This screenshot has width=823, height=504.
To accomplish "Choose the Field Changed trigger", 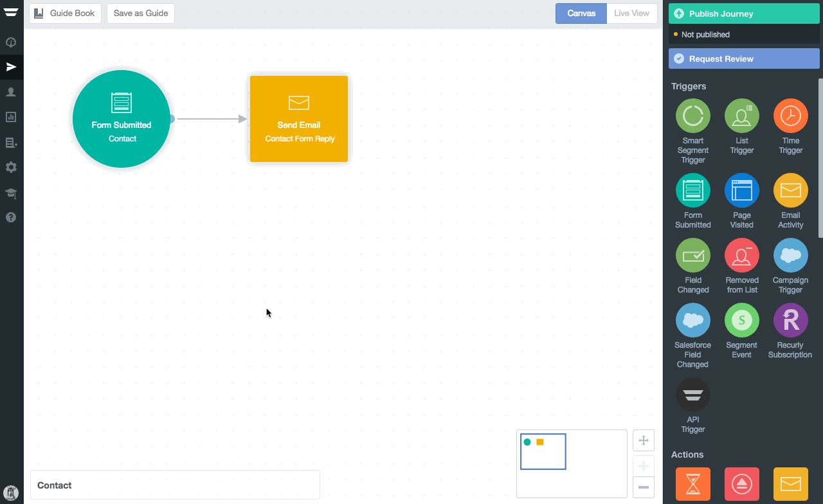I will pos(692,255).
